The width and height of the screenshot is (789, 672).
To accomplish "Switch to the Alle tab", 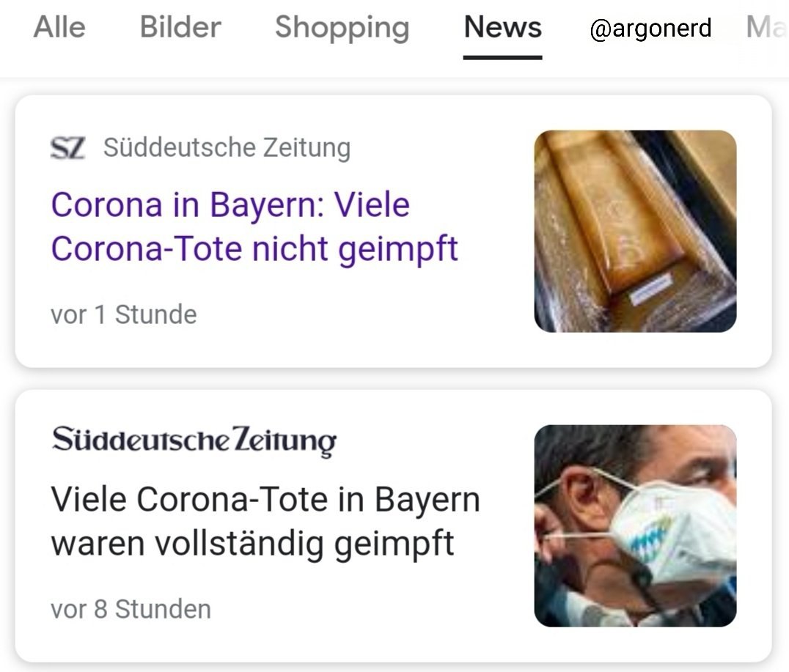I will pos(59,28).
